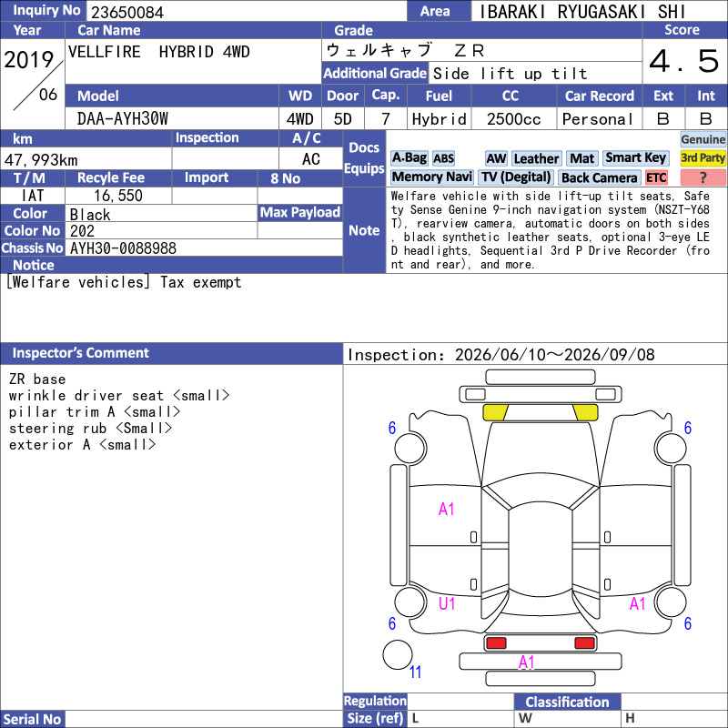This screenshot has width=728, height=728.
Task: Click the recycle fee value 16,550
Action: [x=118, y=196]
